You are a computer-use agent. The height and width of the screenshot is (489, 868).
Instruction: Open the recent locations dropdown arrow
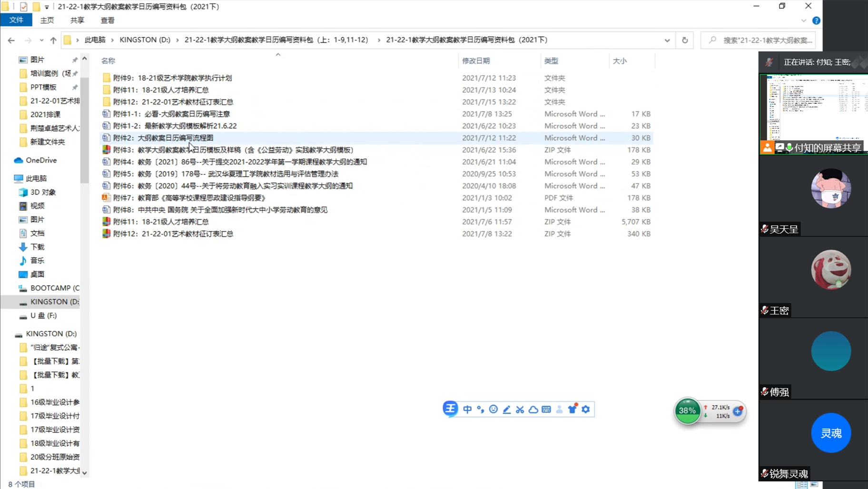click(41, 40)
